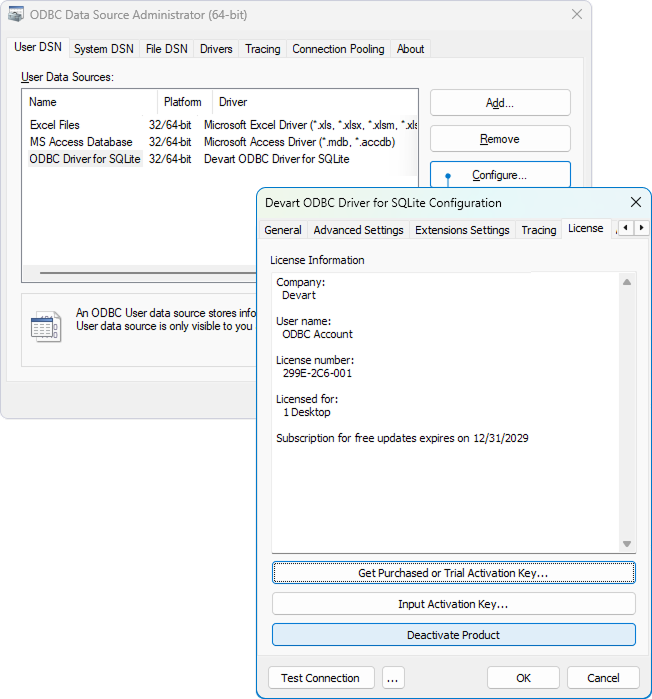Open the Tracing tab in Devart dialog
Viewport: 652px width, 699px height.
539,230
